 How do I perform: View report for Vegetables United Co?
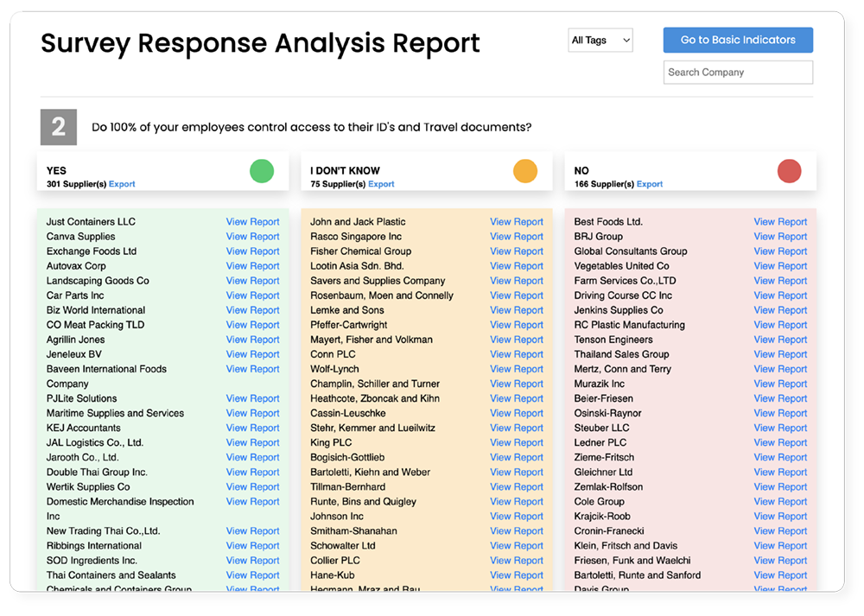[781, 266]
